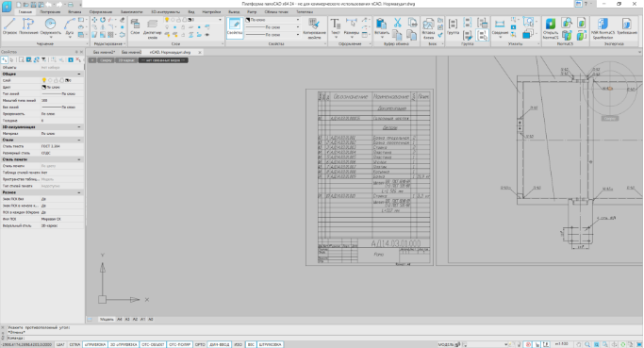Toggle ОРТО mode in the status bar
The image size is (644, 348).
[x=200, y=344]
